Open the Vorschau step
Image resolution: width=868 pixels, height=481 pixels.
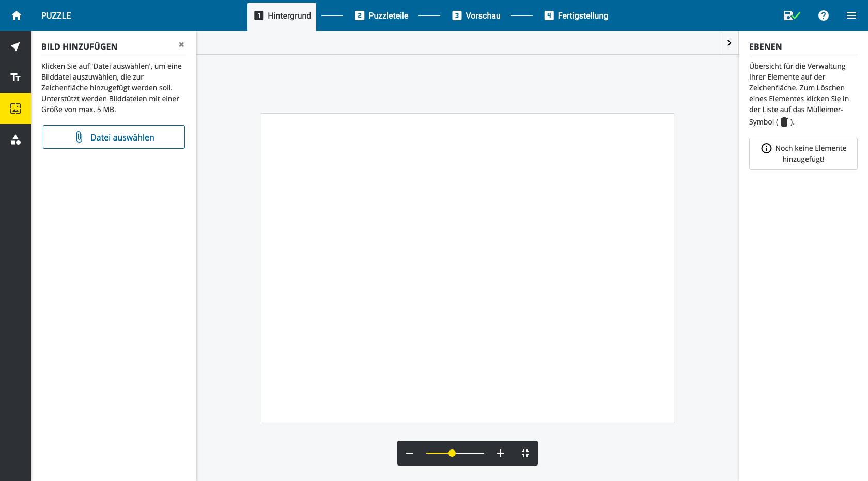click(x=476, y=16)
